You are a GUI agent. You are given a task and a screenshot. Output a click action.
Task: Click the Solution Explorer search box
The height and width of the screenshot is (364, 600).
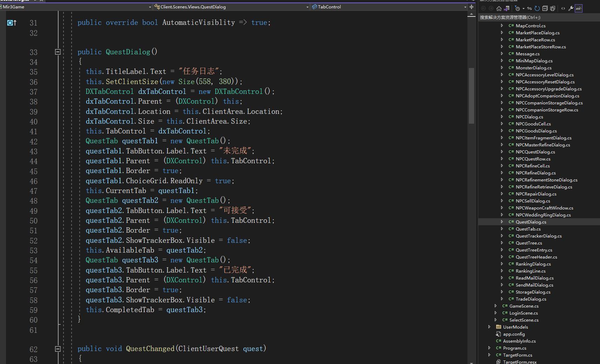539,18
